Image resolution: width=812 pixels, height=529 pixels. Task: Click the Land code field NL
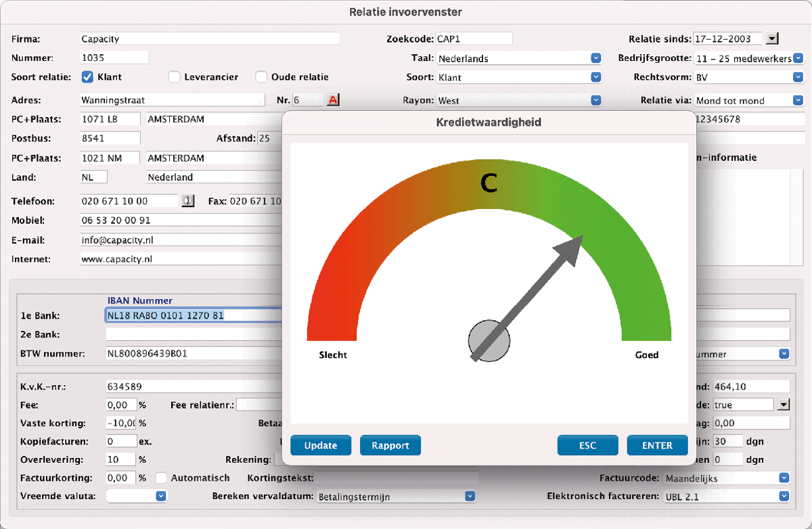[x=93, y=177]
